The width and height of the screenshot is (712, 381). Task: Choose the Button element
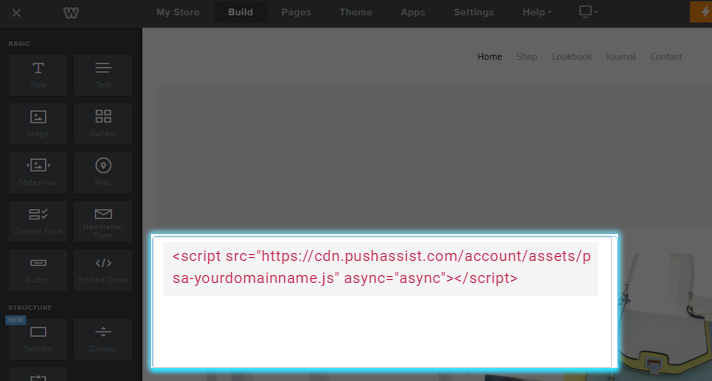pos(38,270)
